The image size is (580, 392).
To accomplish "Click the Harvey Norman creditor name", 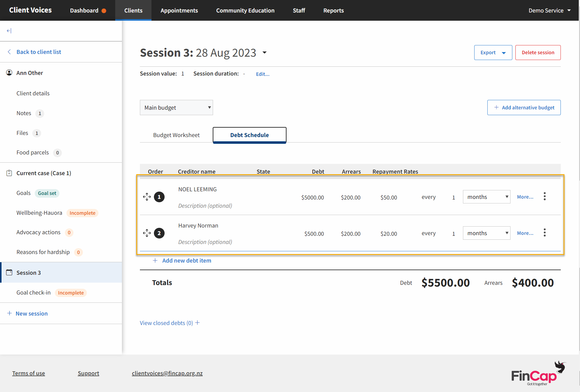I will (x=198, y=225).
